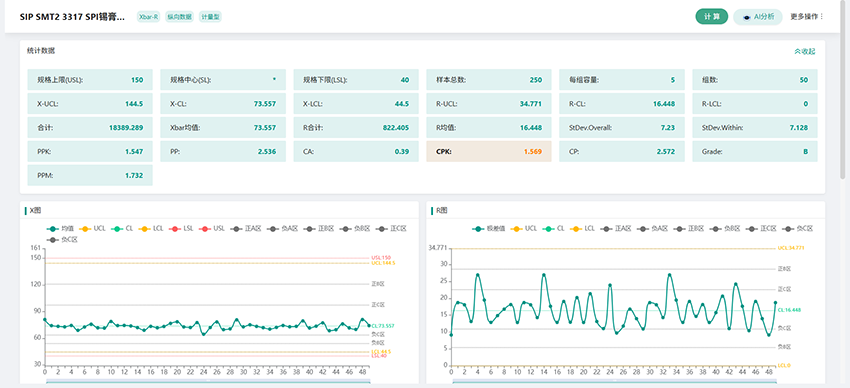This screenshot has width=850, height=388.
Task: Toggle the UCL series in R图 legend
Action: pos(524,229)
